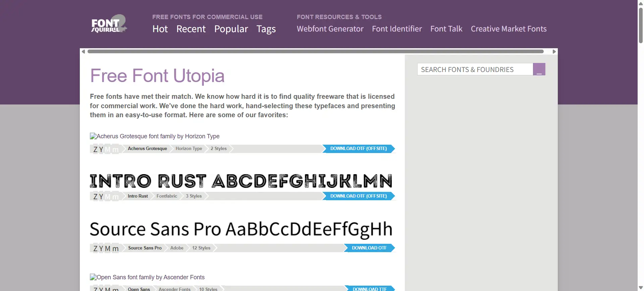Browse fonts by Tags

[x=266, y=29]
